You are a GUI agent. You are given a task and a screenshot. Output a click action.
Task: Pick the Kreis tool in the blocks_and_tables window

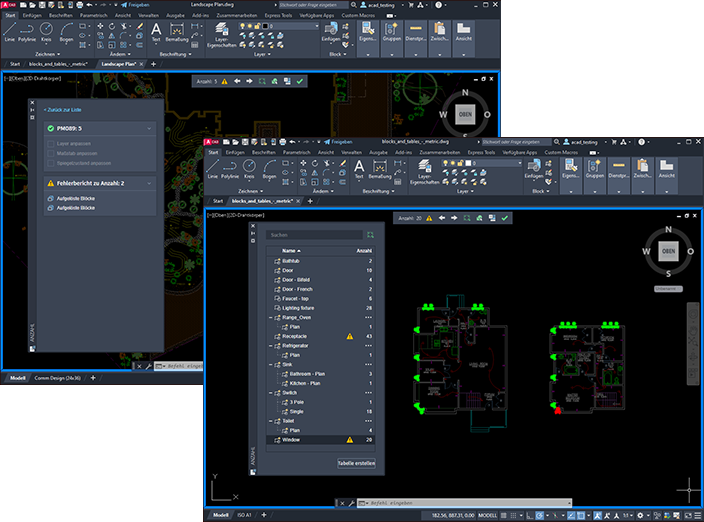tap(249, 169)
